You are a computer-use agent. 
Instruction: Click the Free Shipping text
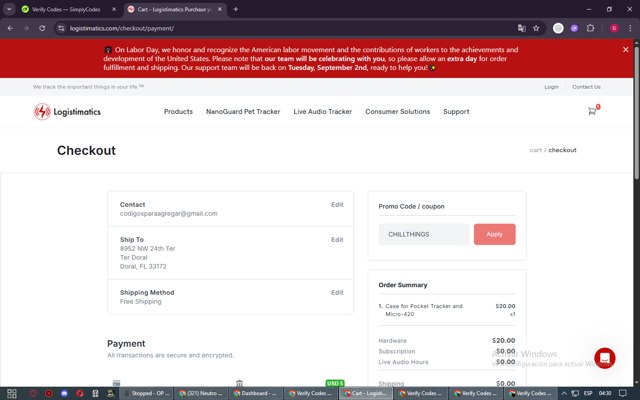point(140,302)
